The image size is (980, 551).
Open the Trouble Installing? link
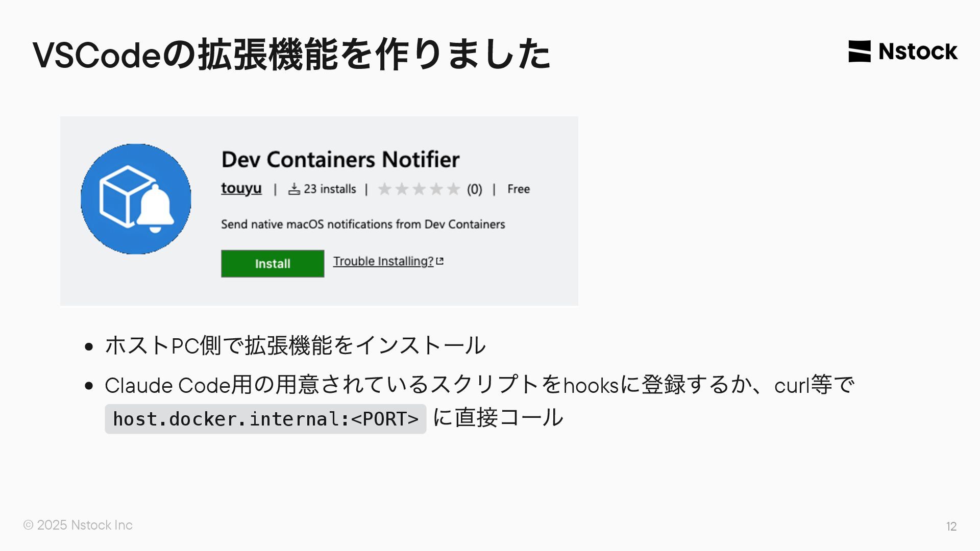pos(383,261)
